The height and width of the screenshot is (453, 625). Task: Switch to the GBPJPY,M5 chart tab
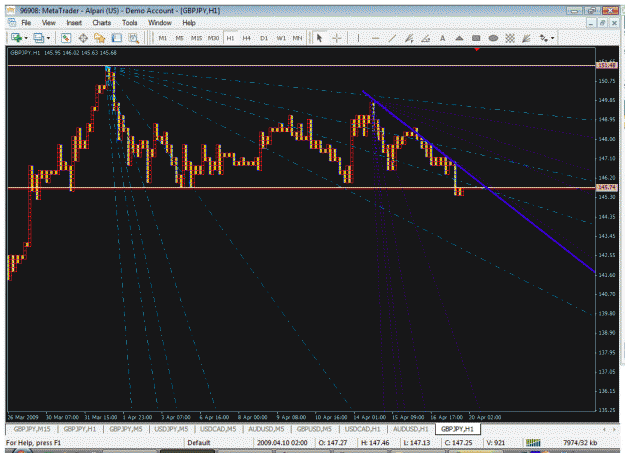[126, 429]
